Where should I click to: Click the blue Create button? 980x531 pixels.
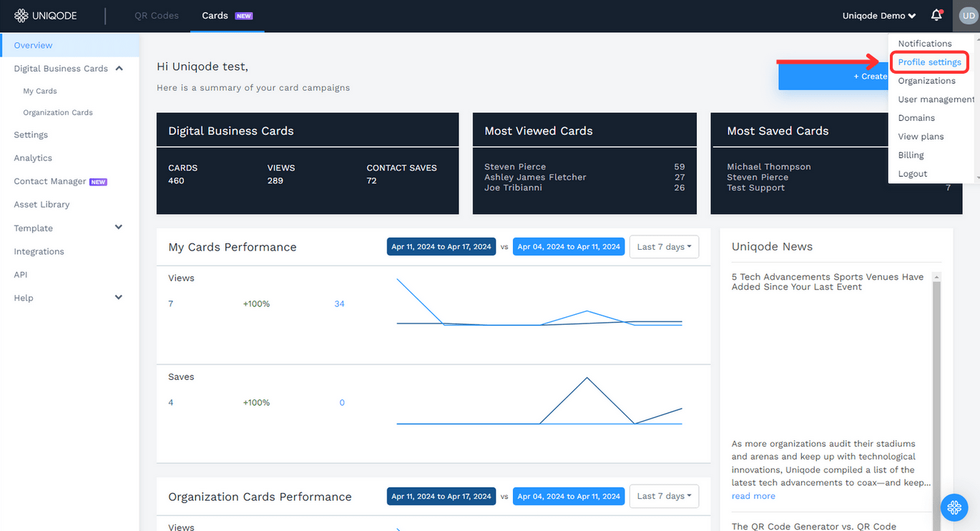tap(833, 76)
